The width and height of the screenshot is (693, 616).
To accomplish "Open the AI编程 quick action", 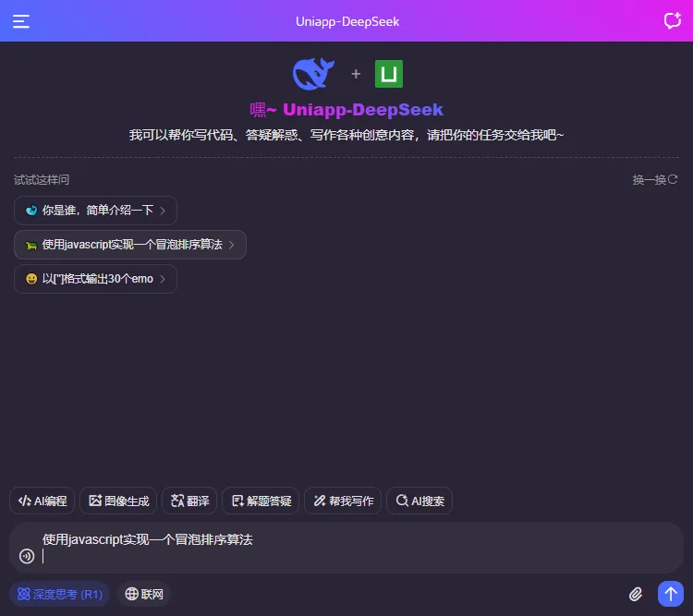I will (42, 501).
